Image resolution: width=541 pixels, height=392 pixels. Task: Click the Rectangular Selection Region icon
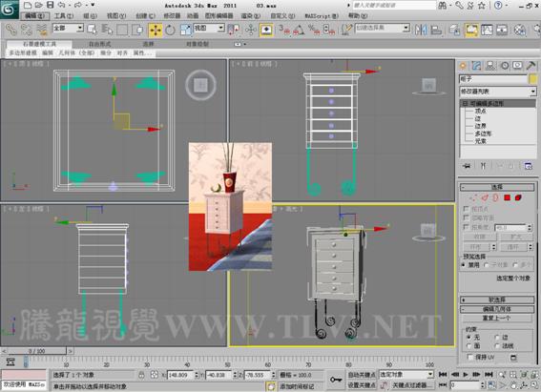tap(122, 30)
